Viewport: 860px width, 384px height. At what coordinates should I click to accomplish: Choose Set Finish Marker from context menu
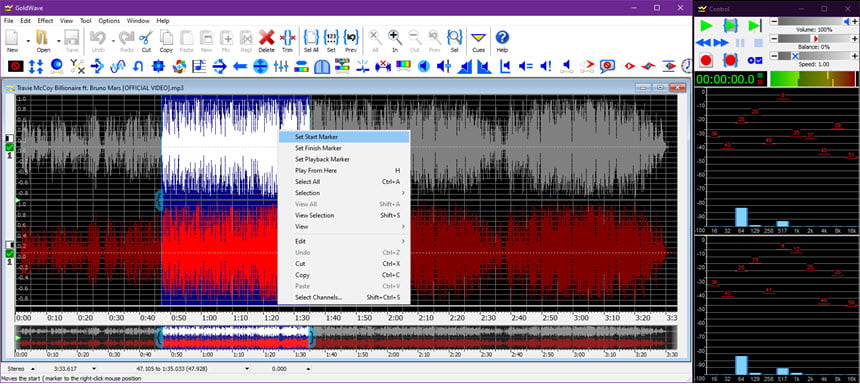(344, 148)
